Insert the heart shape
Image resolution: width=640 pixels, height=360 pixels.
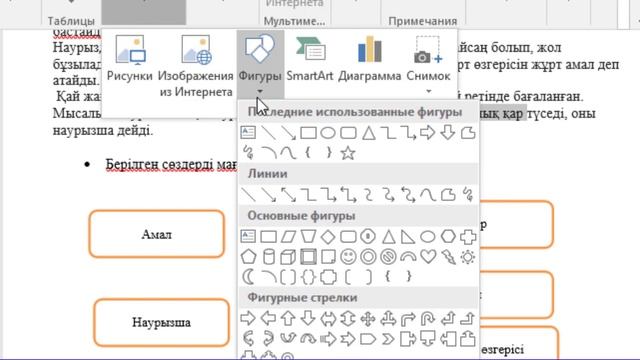[428, 257]
